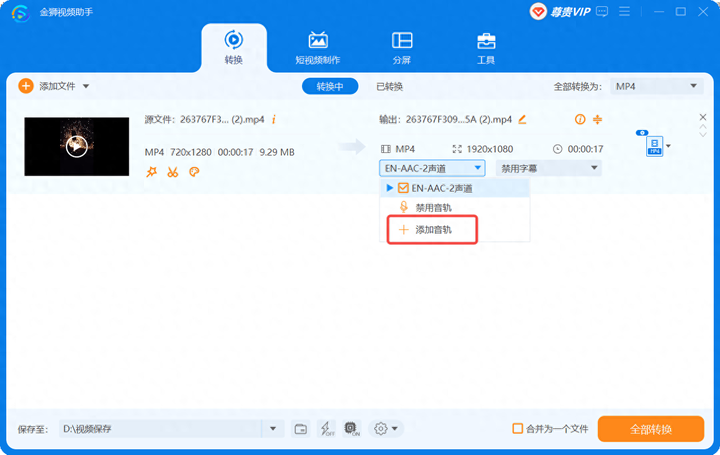Choose 添加音轨 to add audio track

tap(432, 230)
